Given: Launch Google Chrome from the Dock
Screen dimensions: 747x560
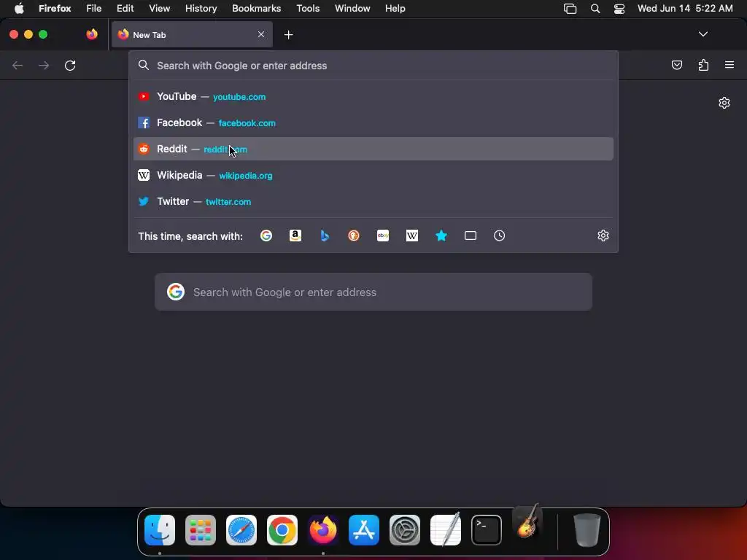Looking at the screenshot, I should pyautogui.click(x=282, y=530).
